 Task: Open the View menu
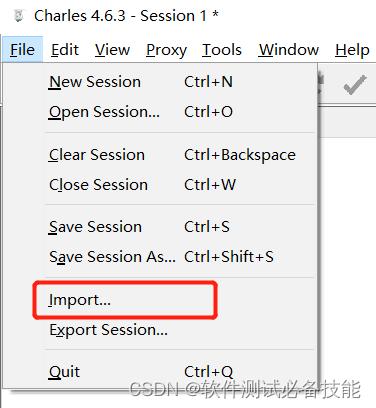pos(112,50)
